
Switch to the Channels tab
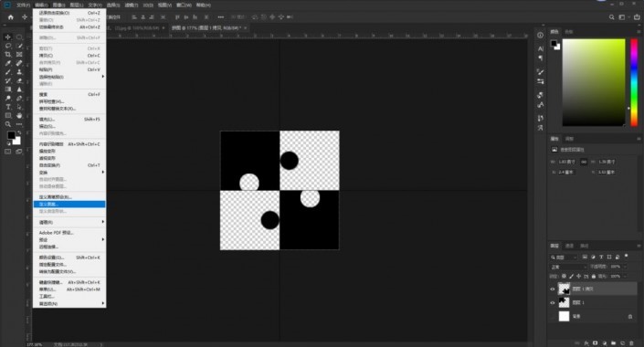click(x=569, y=246)
